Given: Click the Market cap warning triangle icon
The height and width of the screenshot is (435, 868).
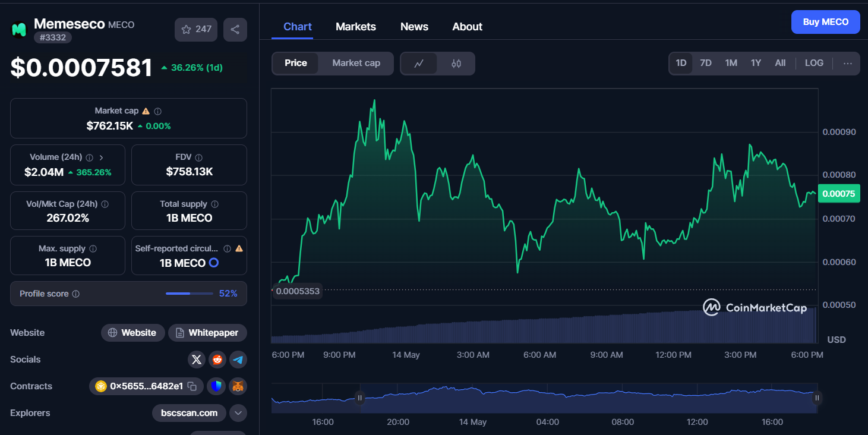Looking at the screenshot, I should point(146,111).
